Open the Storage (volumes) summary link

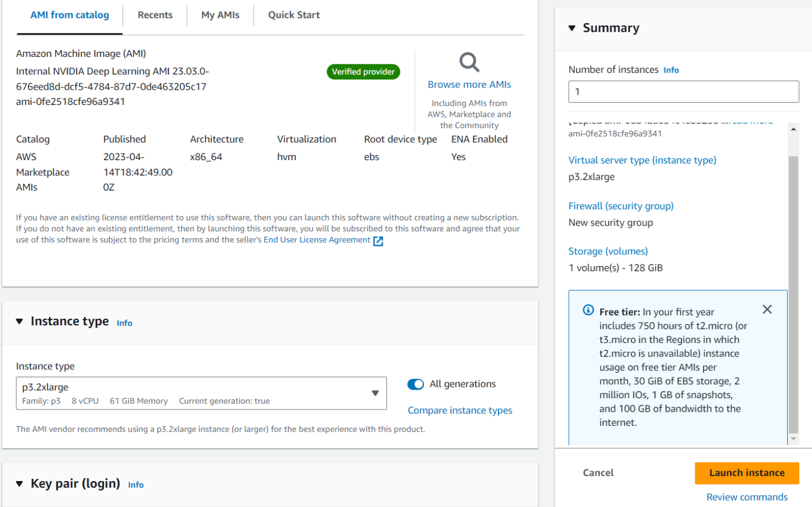click(x=608, y=252)
